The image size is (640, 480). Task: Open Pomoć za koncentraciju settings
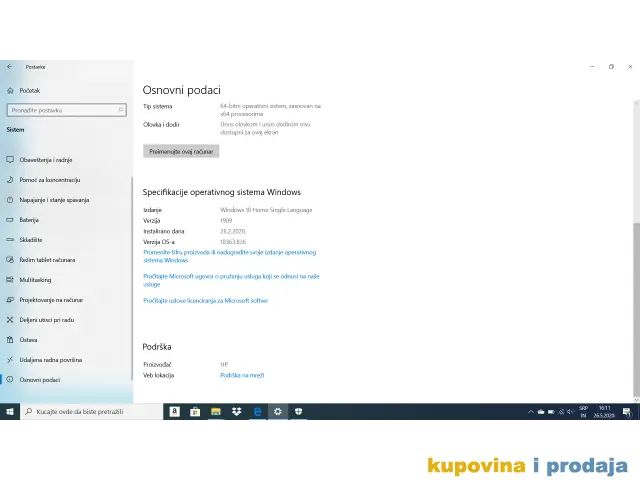(x=50, y=180)
